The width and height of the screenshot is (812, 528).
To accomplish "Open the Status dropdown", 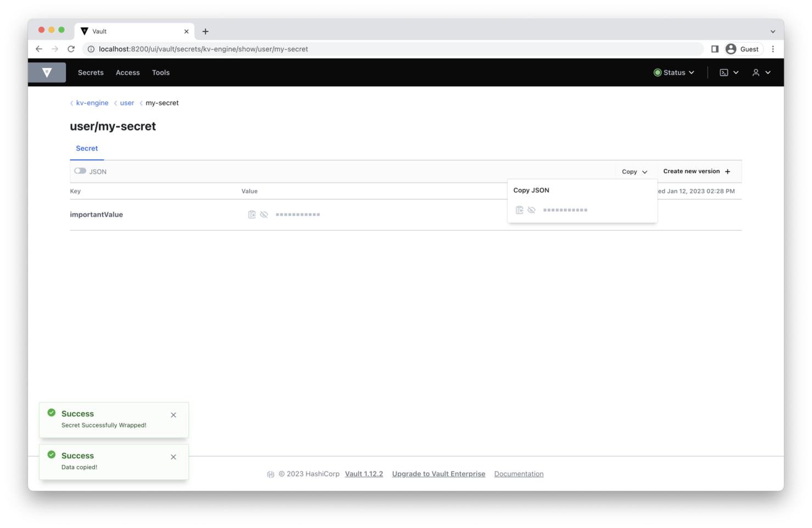I will click(x=674, y=72).
